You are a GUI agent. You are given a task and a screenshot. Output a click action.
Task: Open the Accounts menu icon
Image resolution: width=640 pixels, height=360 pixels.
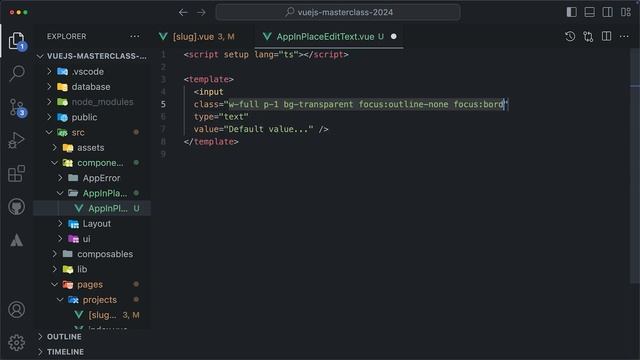[16, 310]
